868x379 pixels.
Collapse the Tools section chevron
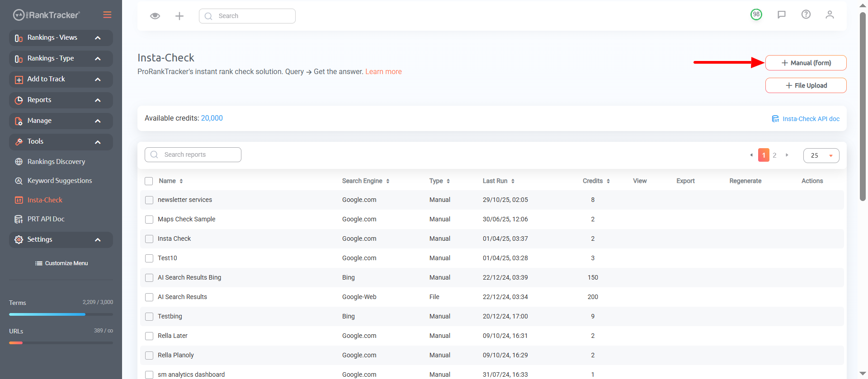pos(98,142)
